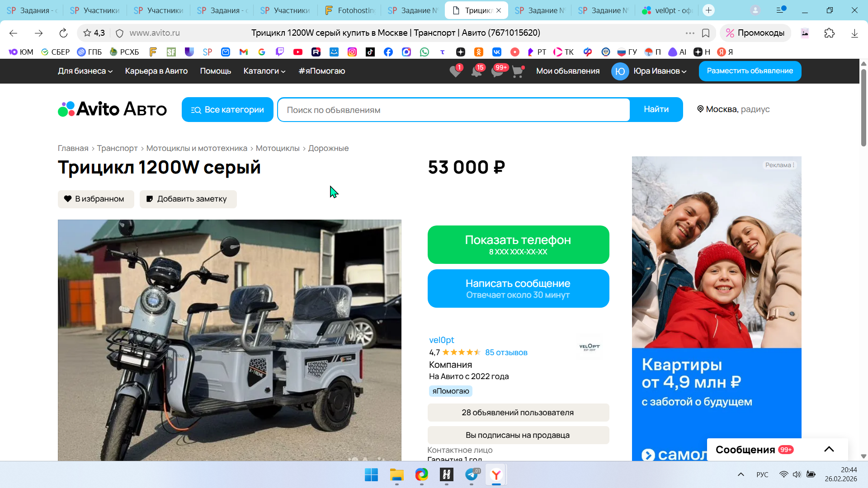Open messages chat bubble icon
The height and width of the screenshot is (488, 868).
(x=497, y=71)
